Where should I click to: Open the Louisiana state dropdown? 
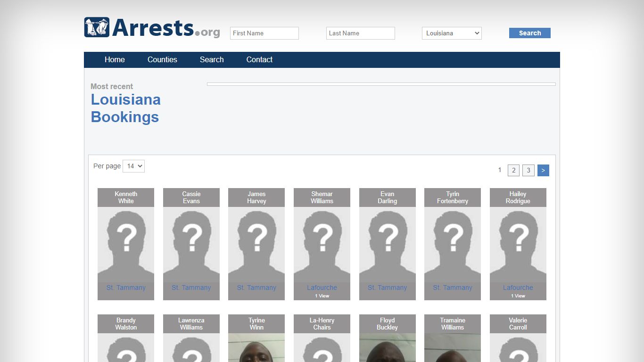[452, 33]
